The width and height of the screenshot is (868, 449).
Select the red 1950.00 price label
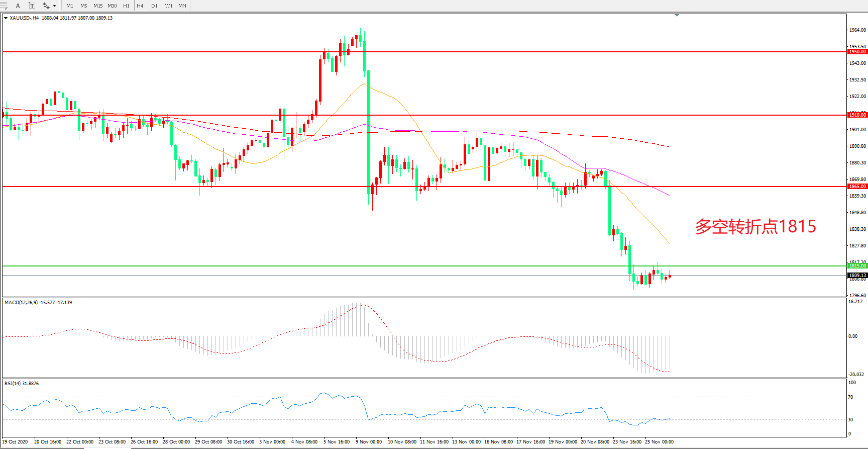(857, 52)
